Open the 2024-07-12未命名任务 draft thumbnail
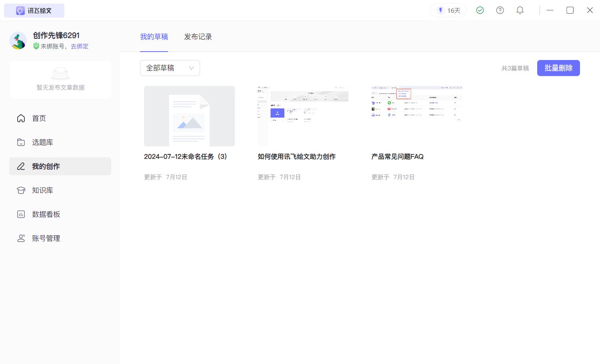 click(189, 116)
